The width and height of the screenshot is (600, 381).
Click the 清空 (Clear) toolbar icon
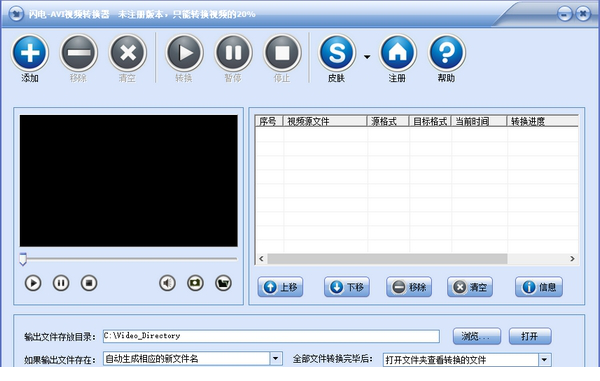click(128, 52)
